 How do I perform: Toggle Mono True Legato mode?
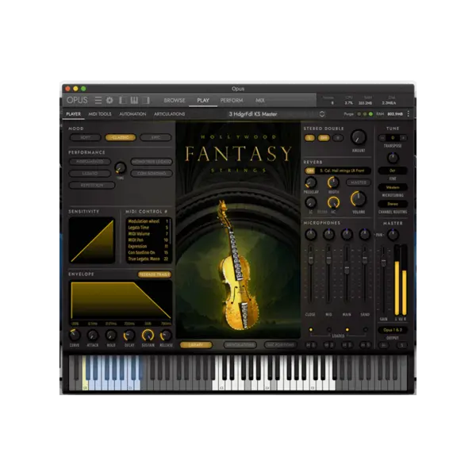pos(152,162)
